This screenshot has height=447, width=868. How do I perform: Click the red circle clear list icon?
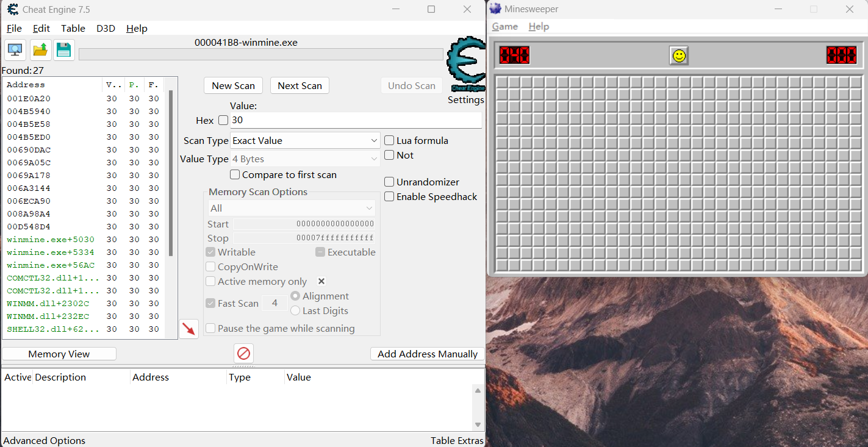[243, 354]
